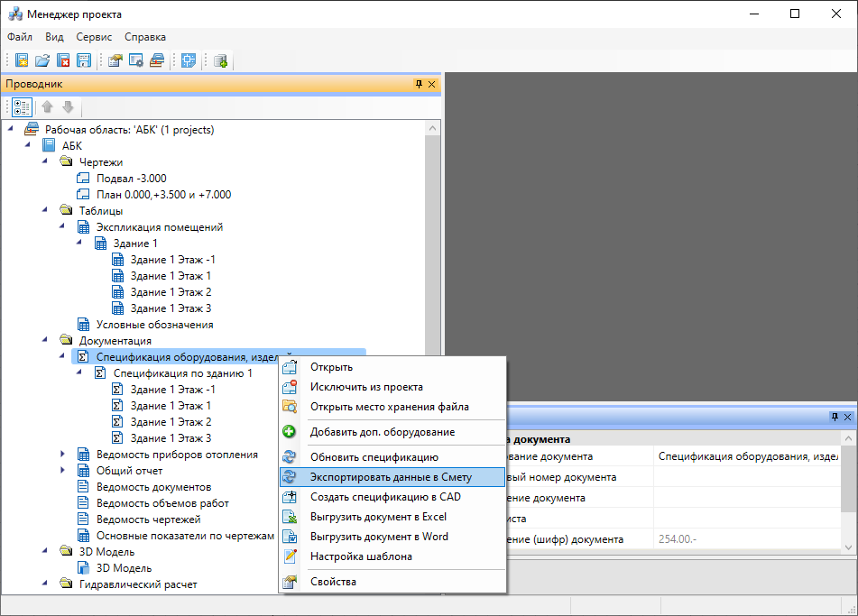Select План 0.000,+3.500 и +7.000 drawing
The image size is (858, 616).
(163, 194)
